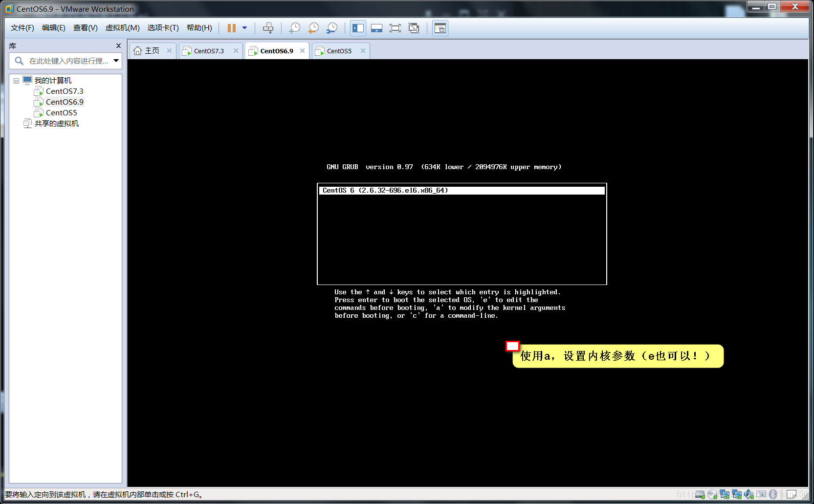This screenshot has width=814, height=504.
Task: Collapse the 我的计算机 tree node
Action: pyautogui.click(x=16, y=81)
